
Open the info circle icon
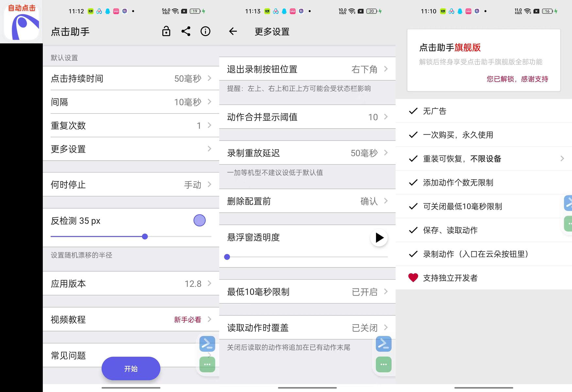205,31
